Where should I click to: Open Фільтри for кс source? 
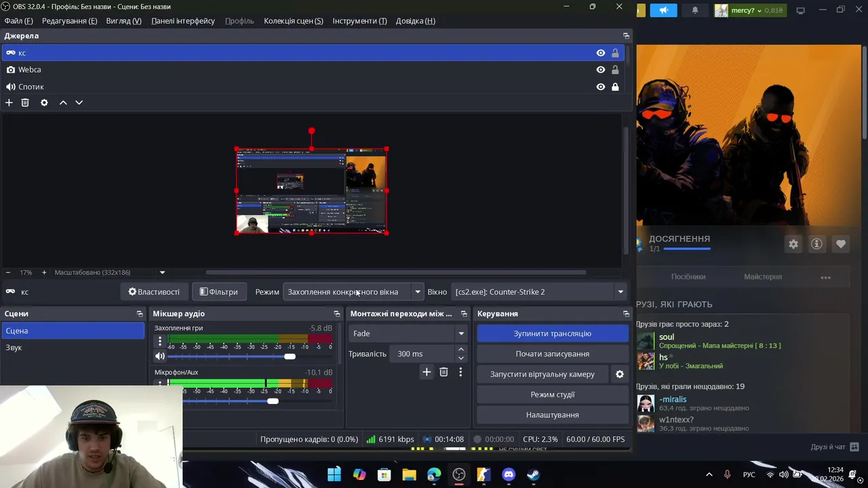point(219,292)
